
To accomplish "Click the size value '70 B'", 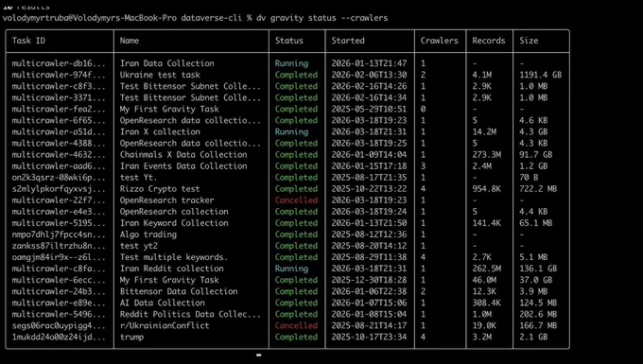I will (529, 178).
